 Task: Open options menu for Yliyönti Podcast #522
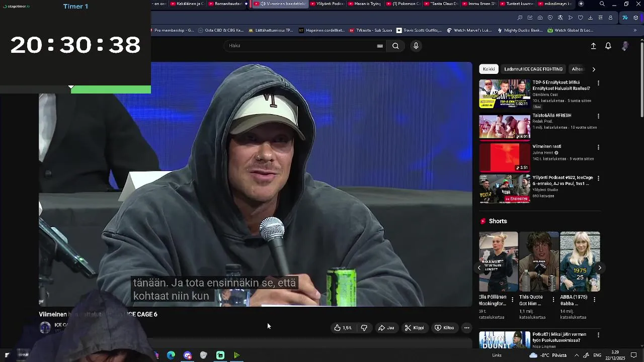[598, 178]
